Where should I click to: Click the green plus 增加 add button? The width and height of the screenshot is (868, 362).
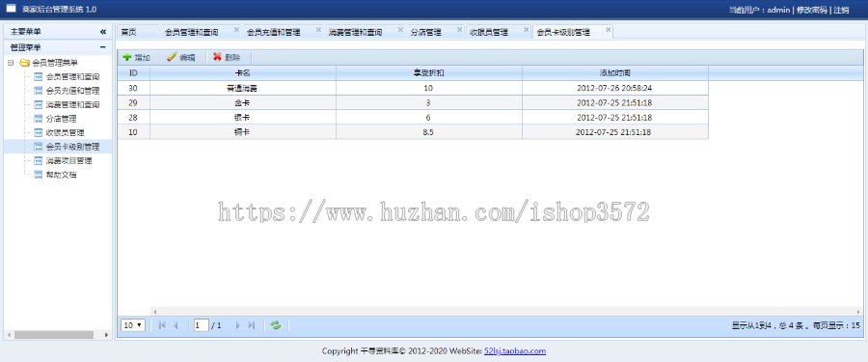pos(136,57)
